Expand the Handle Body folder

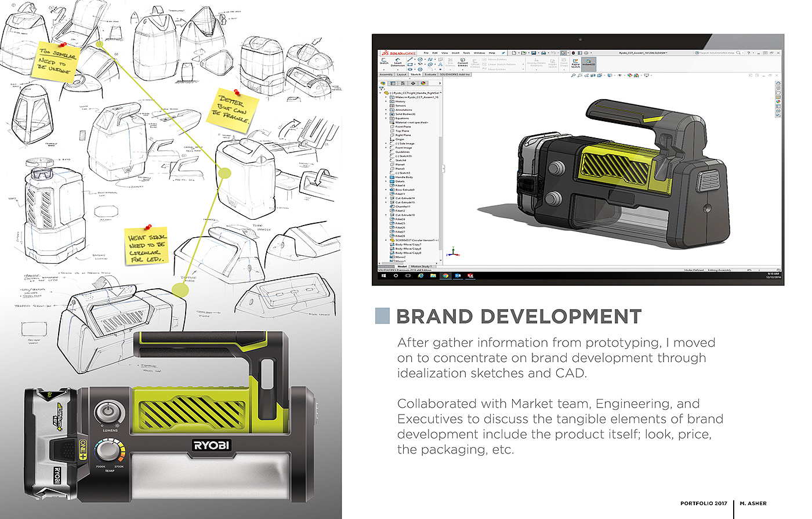(x=386, y=177)
